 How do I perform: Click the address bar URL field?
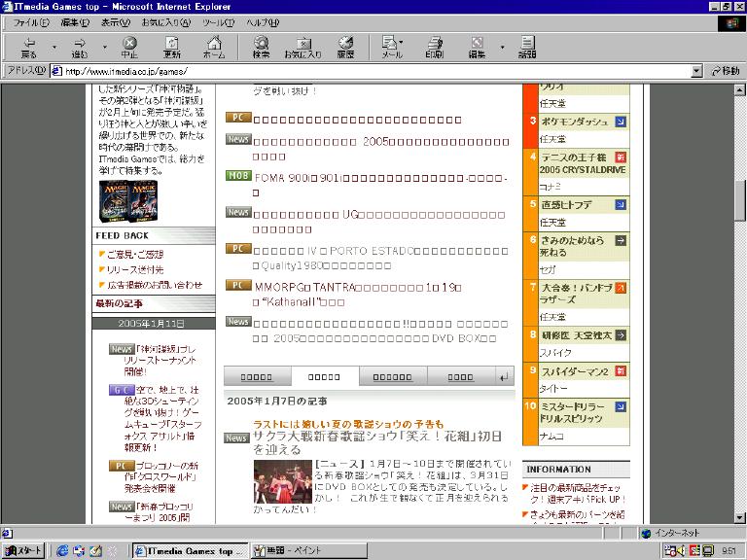[x=371, y=71]
